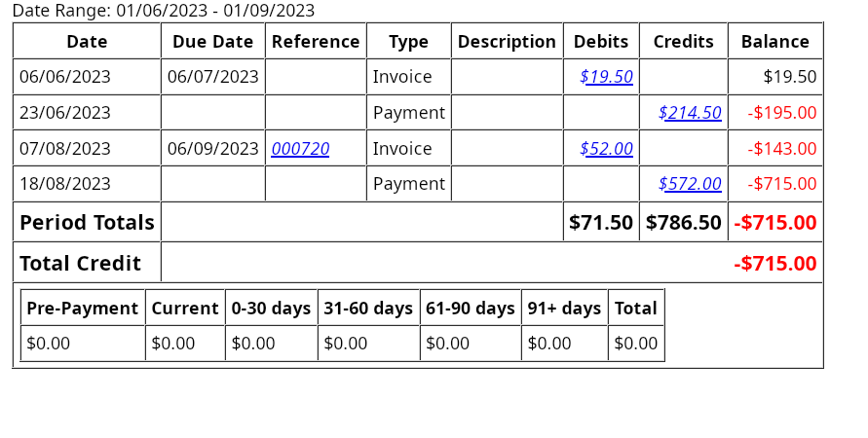Click the Type column header
Viewport: 868px width, 438px height.
pos(408,42)
